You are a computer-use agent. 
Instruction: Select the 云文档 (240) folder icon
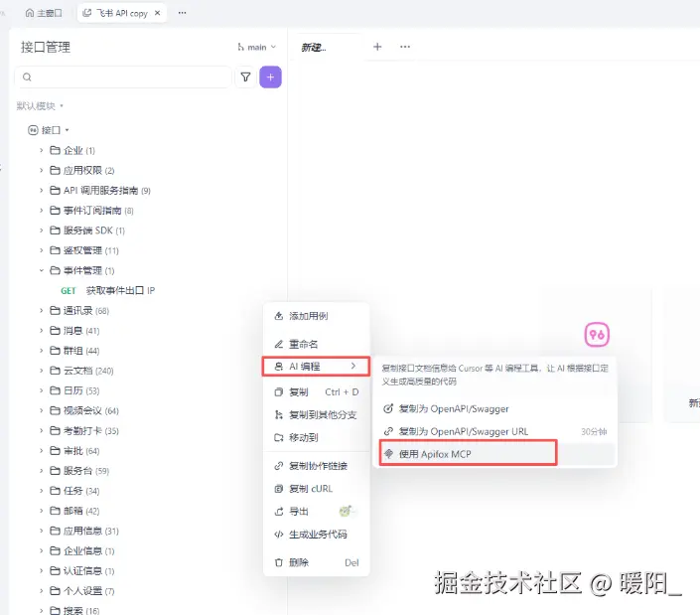pyautogui.click(x=55, y=371)
